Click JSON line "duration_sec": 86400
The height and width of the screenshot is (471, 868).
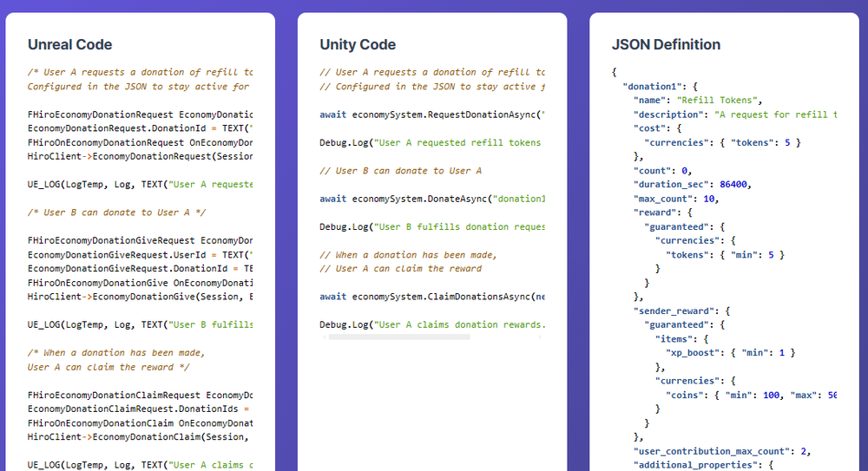(x=692, y=184)
